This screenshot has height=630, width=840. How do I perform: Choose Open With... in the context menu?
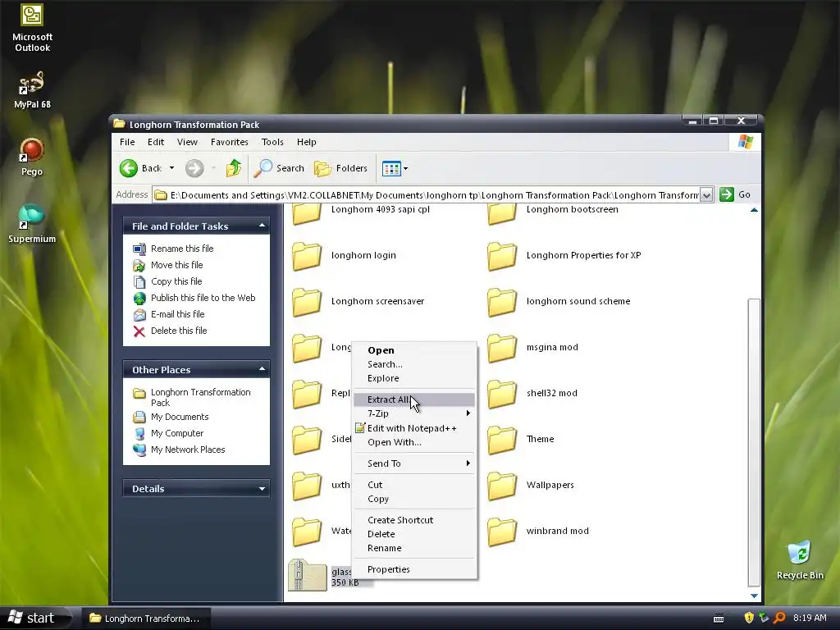click(x=414, y=442)
